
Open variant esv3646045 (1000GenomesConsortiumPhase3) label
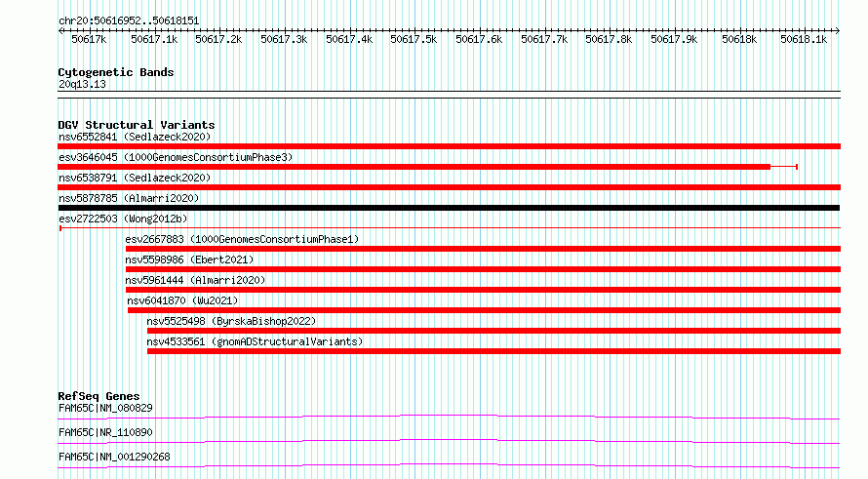coord(176,157)
